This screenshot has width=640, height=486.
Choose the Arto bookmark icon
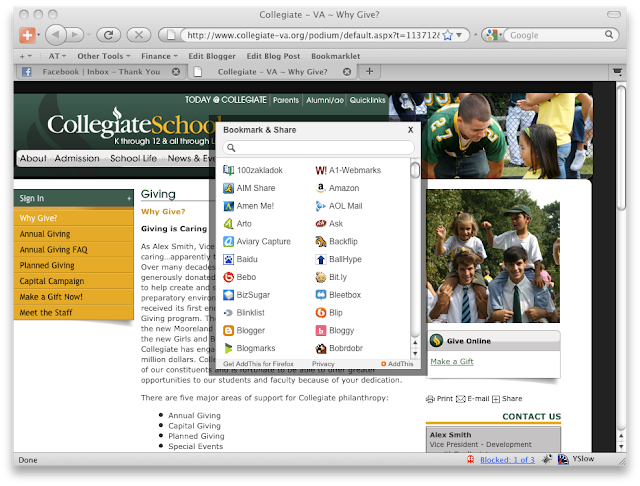(x=228, y=224)
